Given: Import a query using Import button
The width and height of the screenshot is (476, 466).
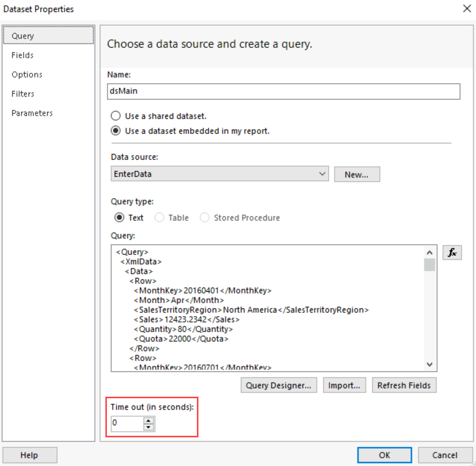Looking at the screenshot, I should [344, 385].
